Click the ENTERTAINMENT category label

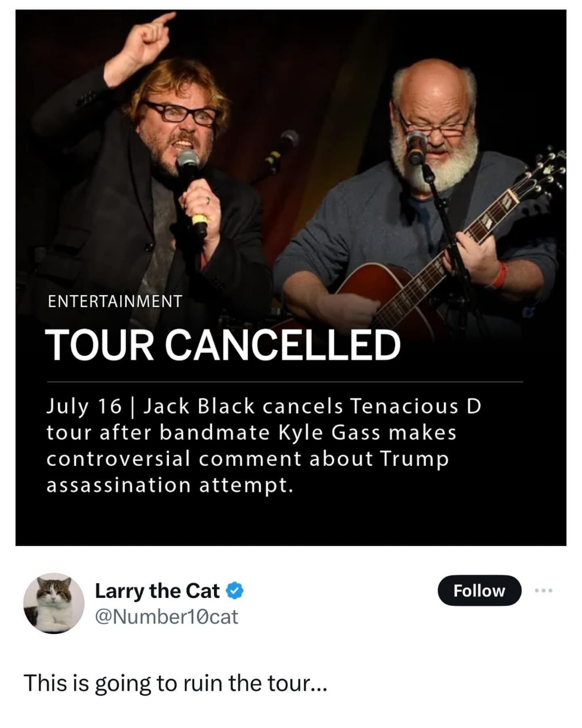(x=115, y=301)
